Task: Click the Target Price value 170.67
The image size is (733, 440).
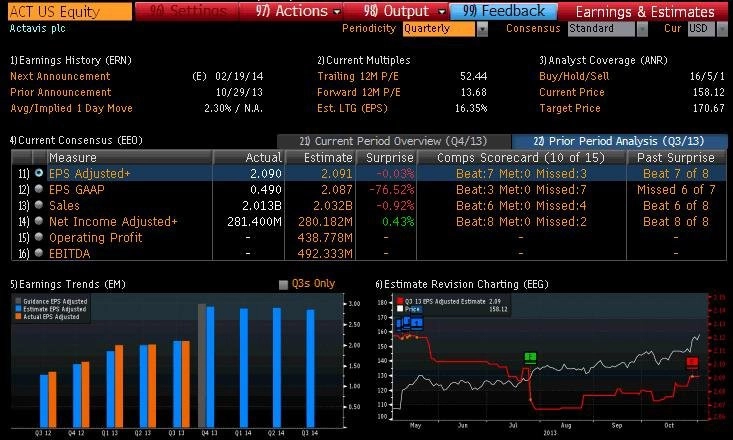Action: pos(709,108)
